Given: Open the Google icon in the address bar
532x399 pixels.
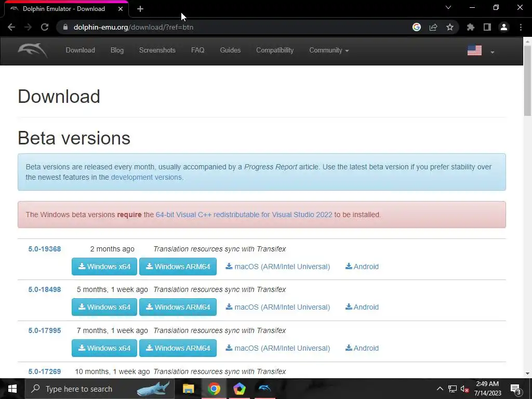Looking at the screenshot, I should 417,27.
